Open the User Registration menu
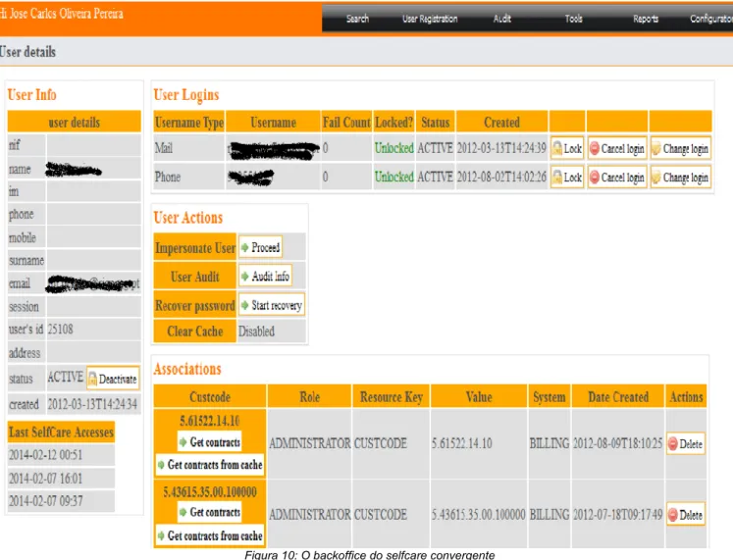This screenshot has width=733, height=560. (x=430, y=19)
